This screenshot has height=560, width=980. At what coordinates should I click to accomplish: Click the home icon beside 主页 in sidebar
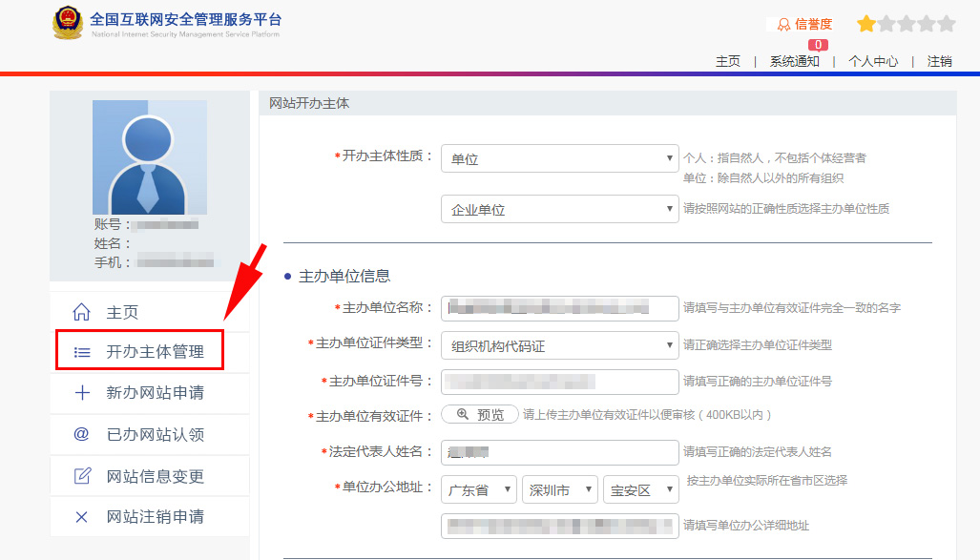[81, 312]
